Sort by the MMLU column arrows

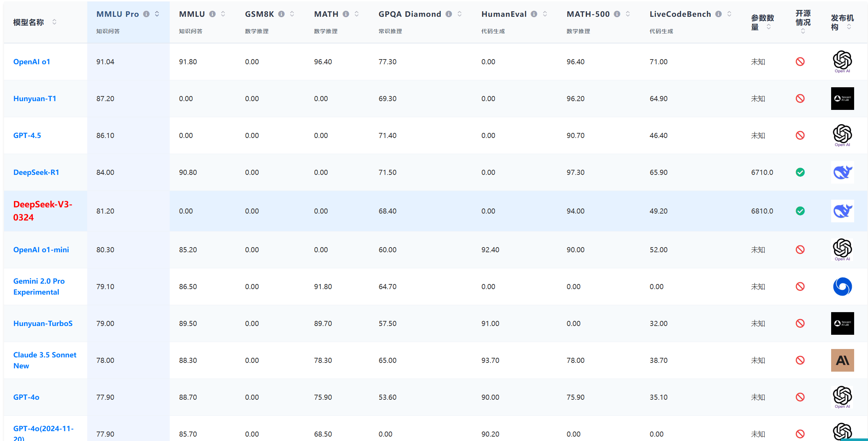[x=223, y=14]
